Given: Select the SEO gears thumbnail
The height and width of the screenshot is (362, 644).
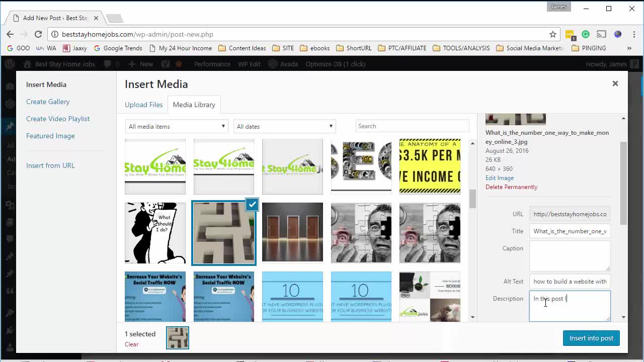Looking at the screenshot, I should tap(361, 166).
